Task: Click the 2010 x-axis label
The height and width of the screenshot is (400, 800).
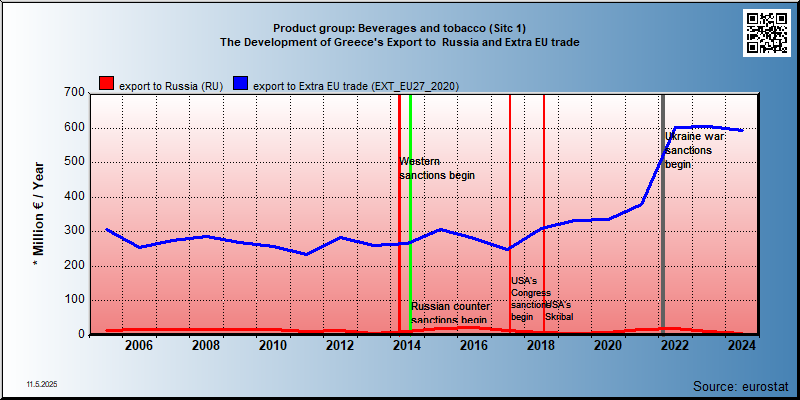Action: 273,345
